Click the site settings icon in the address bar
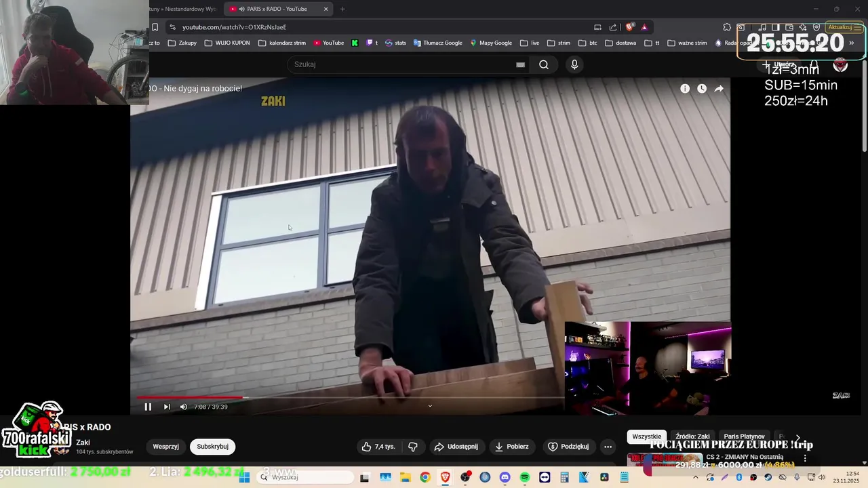868x488 pixels. click(172, 27)
